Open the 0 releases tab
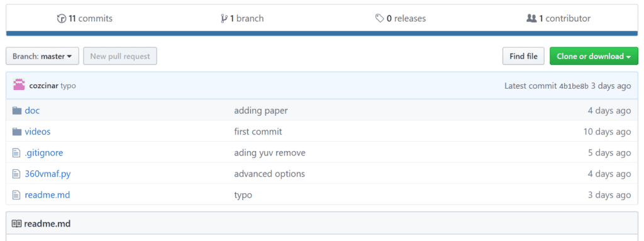This screenshot has height=241, width=644. pos(401,18)
